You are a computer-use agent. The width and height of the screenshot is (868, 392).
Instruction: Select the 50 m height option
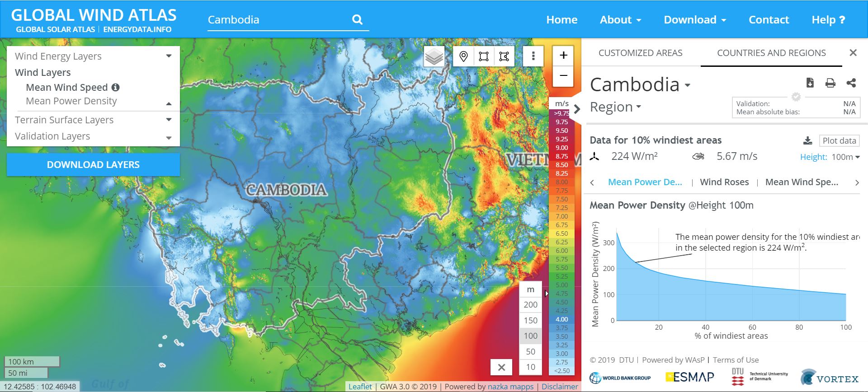[x=530, y=352]
